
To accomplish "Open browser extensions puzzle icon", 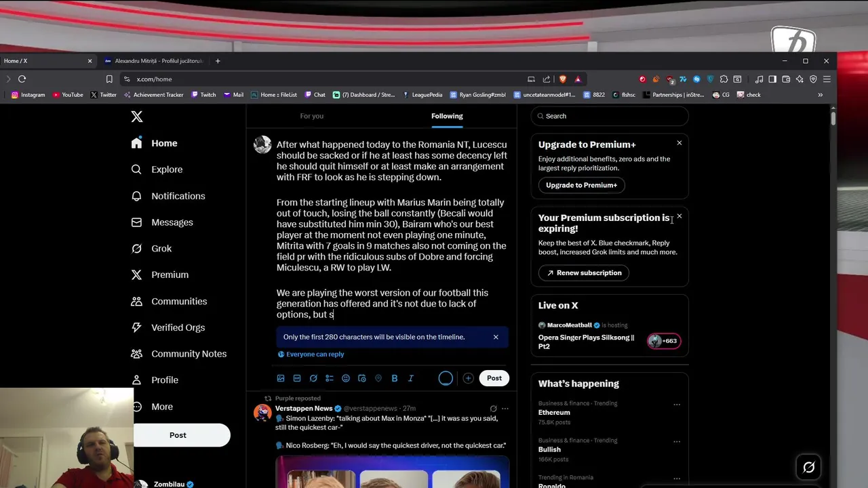I will [724, 79].
